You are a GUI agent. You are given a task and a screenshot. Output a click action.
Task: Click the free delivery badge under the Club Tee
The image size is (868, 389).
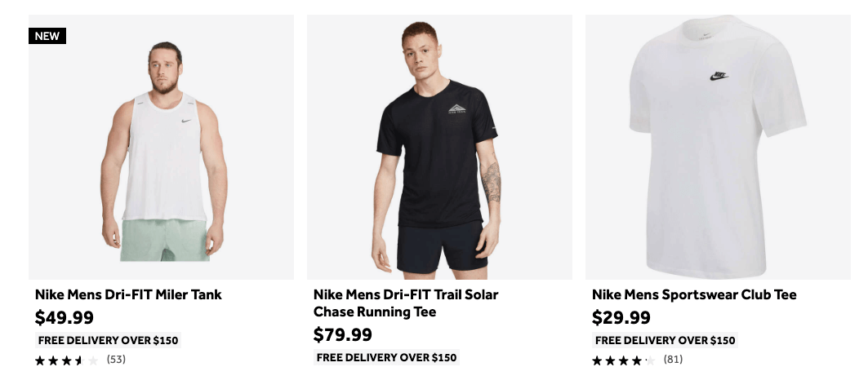coord(665,340)
